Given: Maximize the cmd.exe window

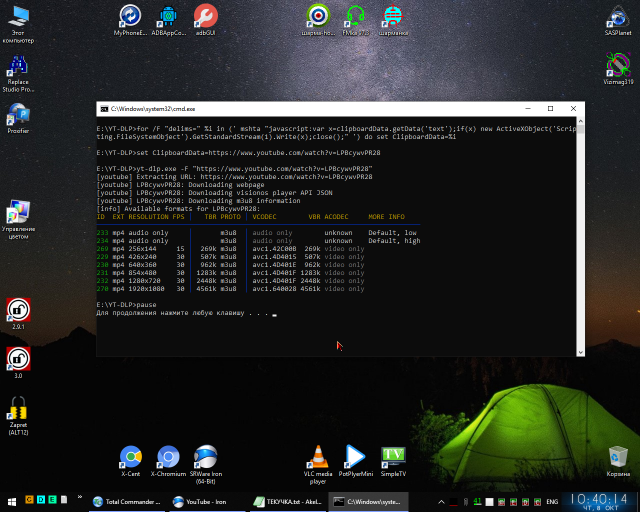Looking at the screenshot, I should tap(550, 109).
